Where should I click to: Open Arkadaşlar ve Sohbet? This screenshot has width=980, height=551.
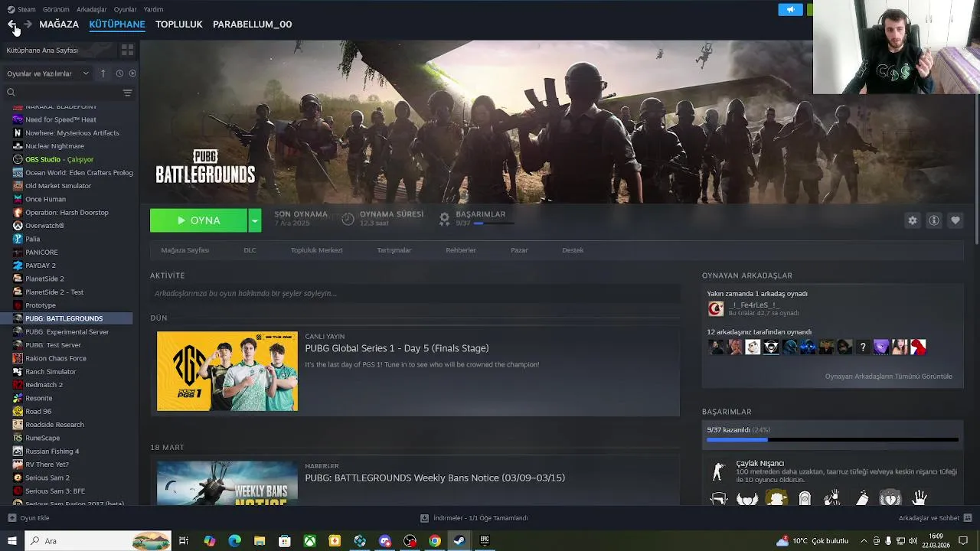click(935, 518)
